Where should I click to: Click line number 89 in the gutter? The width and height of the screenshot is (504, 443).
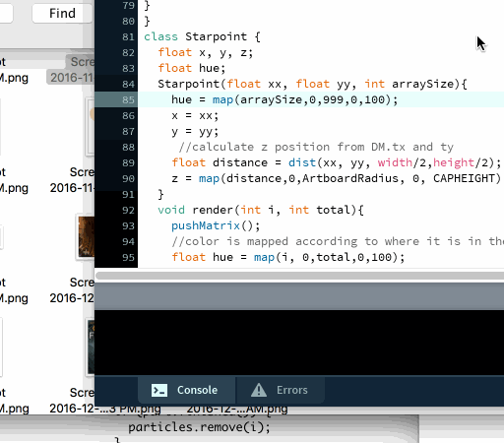pos(128,162)
